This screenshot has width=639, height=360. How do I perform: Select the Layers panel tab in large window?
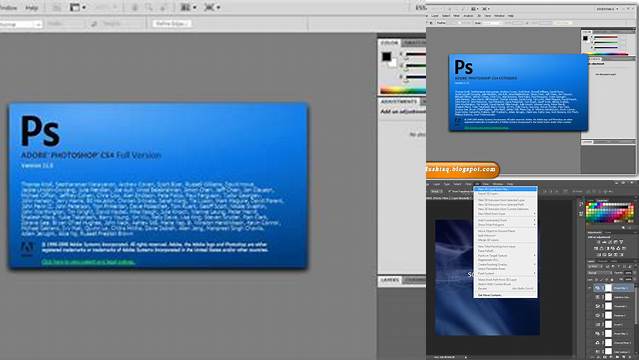(390, 280)
